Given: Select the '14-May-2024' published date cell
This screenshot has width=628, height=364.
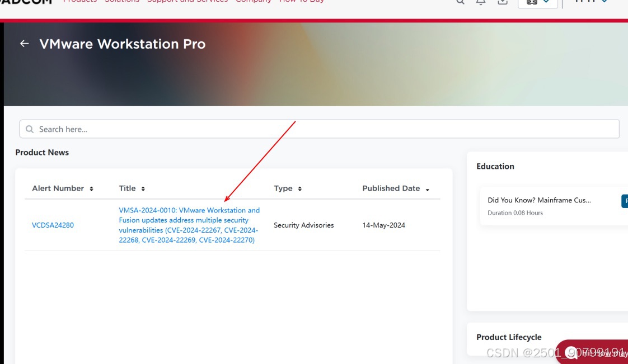Looking at the screenshot, I should tap(384, 225).
